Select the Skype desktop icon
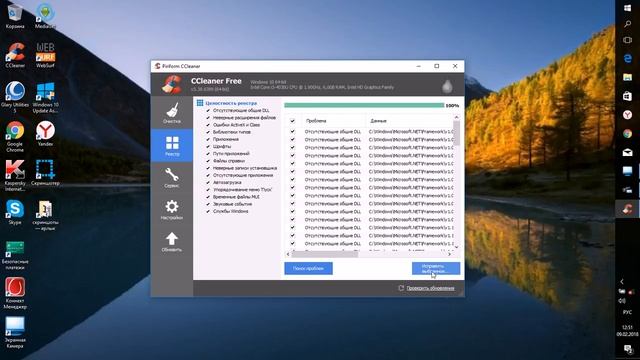Viewport: 640px width, 360px height. (x=15, y=212)
